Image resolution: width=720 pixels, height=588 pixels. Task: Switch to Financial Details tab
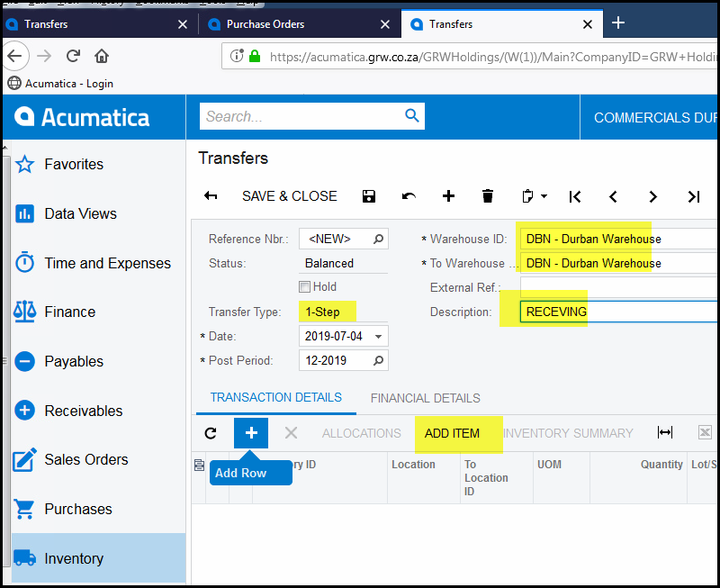pos(425,398)
